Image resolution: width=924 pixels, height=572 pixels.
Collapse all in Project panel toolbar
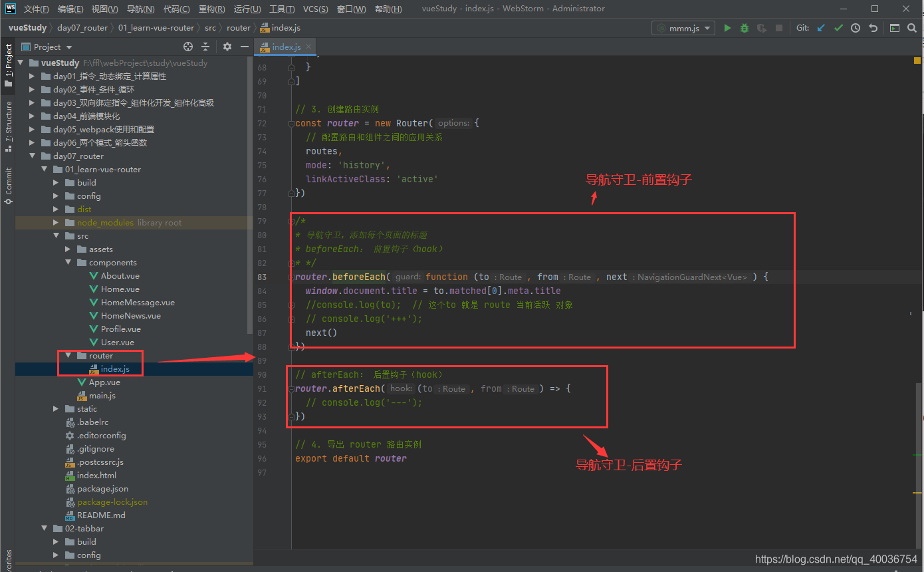tap(205, 47)
